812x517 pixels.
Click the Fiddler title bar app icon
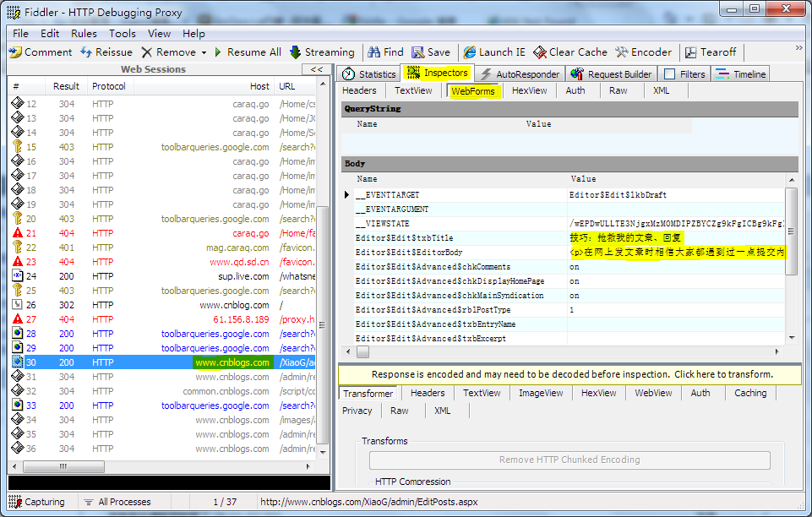(14, 13)
